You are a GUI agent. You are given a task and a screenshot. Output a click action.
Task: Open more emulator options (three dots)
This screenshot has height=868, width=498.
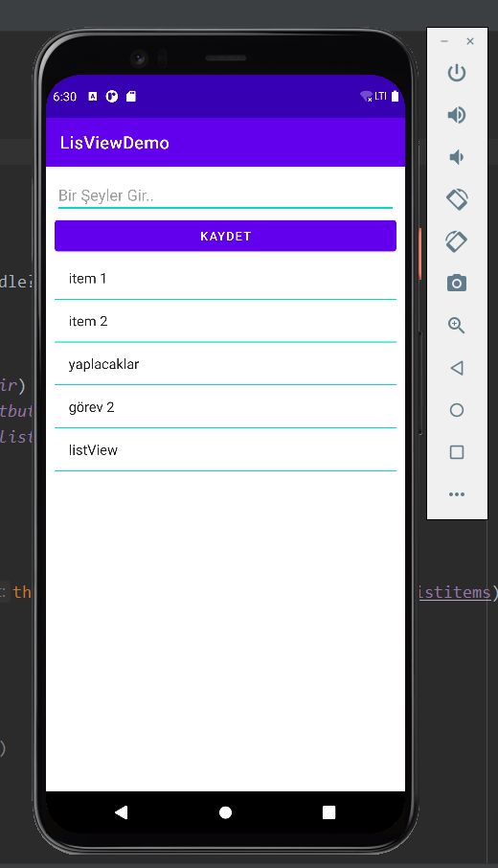[457, 494]
